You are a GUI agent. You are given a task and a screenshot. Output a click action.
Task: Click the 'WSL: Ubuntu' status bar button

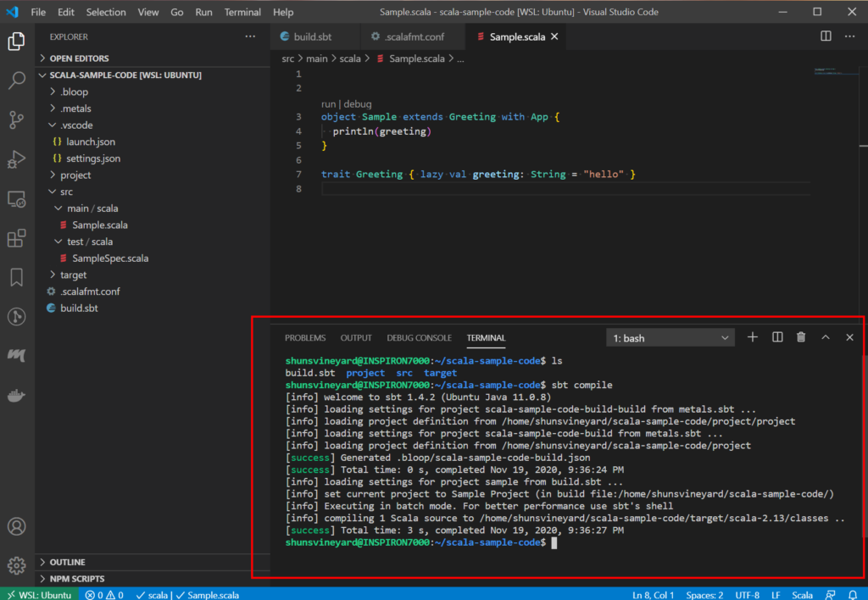39,594
